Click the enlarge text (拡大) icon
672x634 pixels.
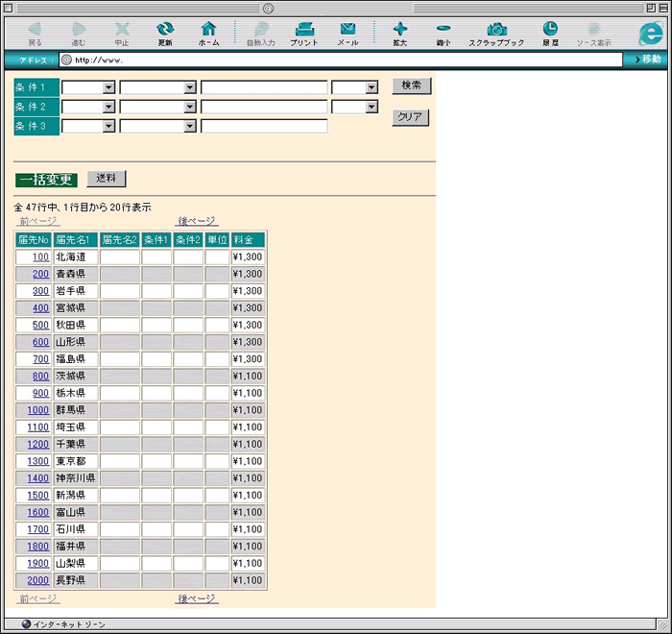click(400, 34)
